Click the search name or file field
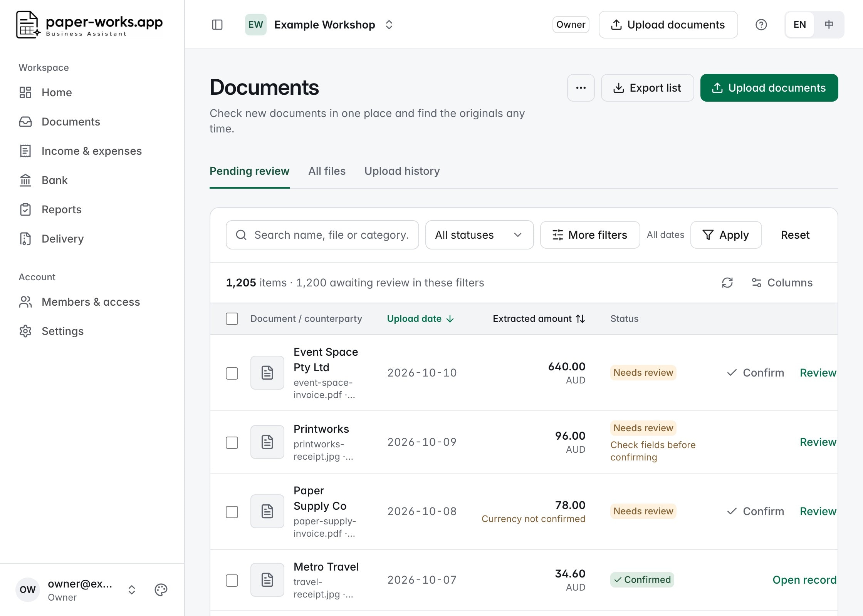 pyautogui.click(x=322, y=235)
